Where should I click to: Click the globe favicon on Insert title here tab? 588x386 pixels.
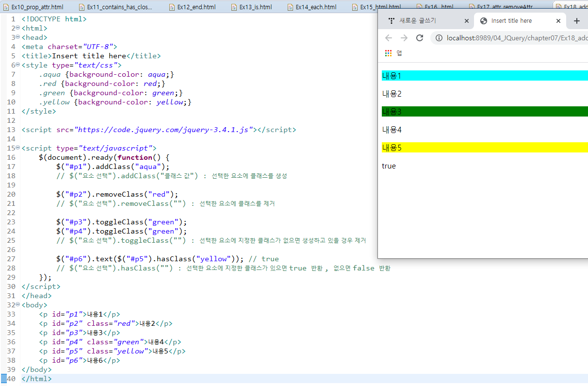(484, 21)
